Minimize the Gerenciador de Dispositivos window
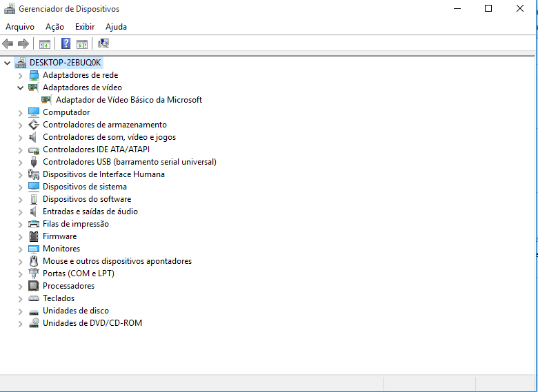 pos(457,8)
